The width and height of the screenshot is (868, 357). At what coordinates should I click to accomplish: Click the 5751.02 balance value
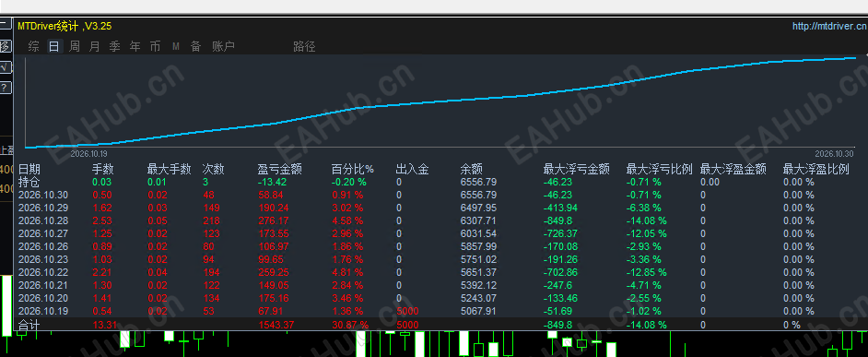pos(478,259)
